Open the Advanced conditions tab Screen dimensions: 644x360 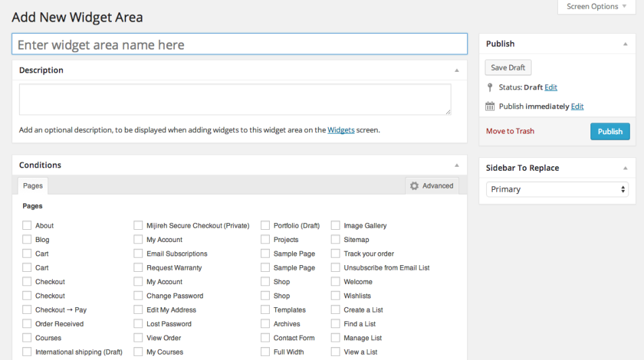coord(432,186)
